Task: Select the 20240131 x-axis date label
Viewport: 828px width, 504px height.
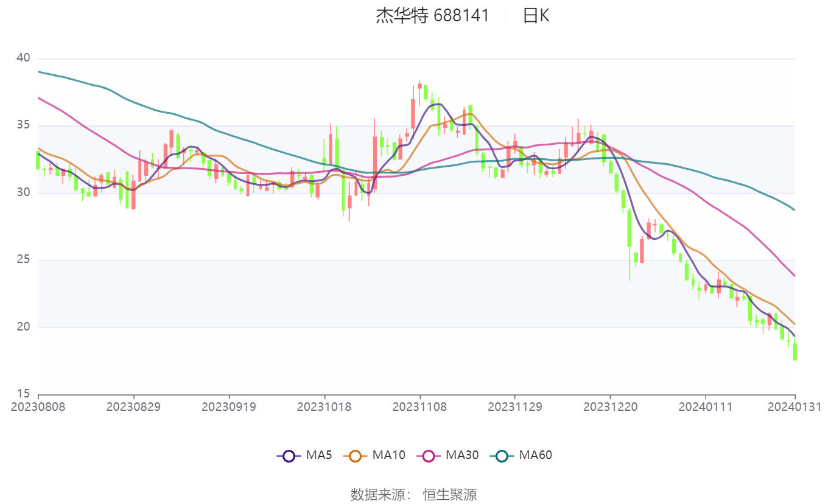Action: 794,407
